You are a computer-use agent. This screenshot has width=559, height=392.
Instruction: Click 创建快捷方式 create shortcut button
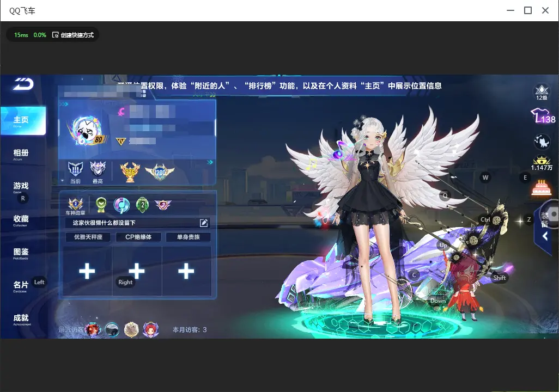tap(73, 35)
